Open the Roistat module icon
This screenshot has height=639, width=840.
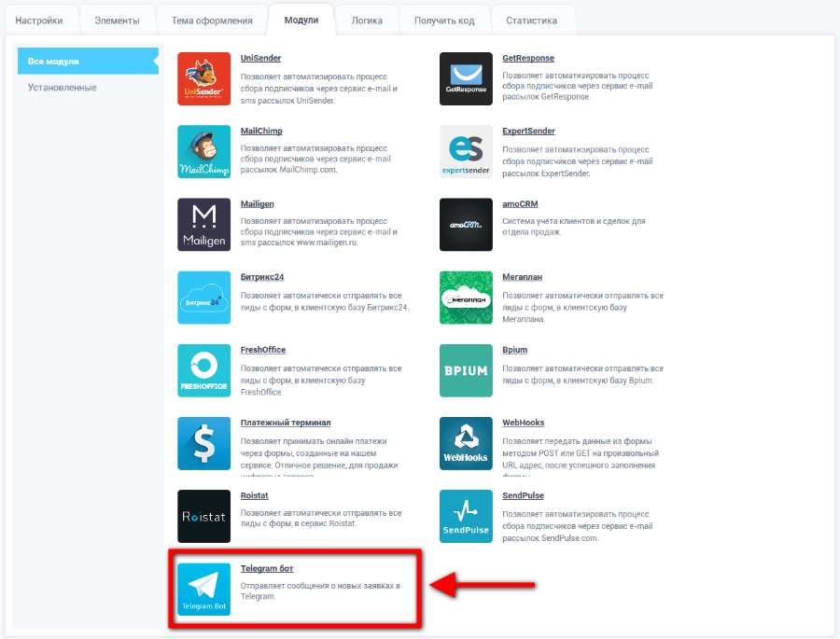[x=203, y=516]
